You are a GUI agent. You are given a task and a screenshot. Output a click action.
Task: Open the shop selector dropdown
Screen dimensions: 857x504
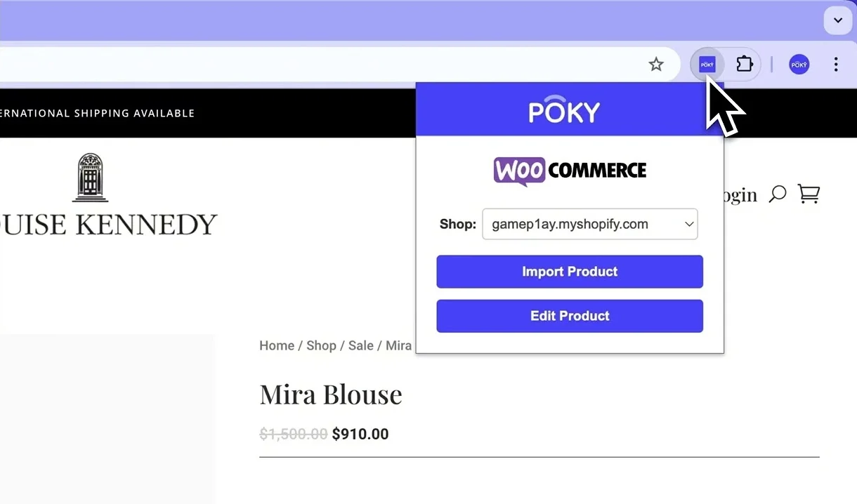[x=589, y=224]
